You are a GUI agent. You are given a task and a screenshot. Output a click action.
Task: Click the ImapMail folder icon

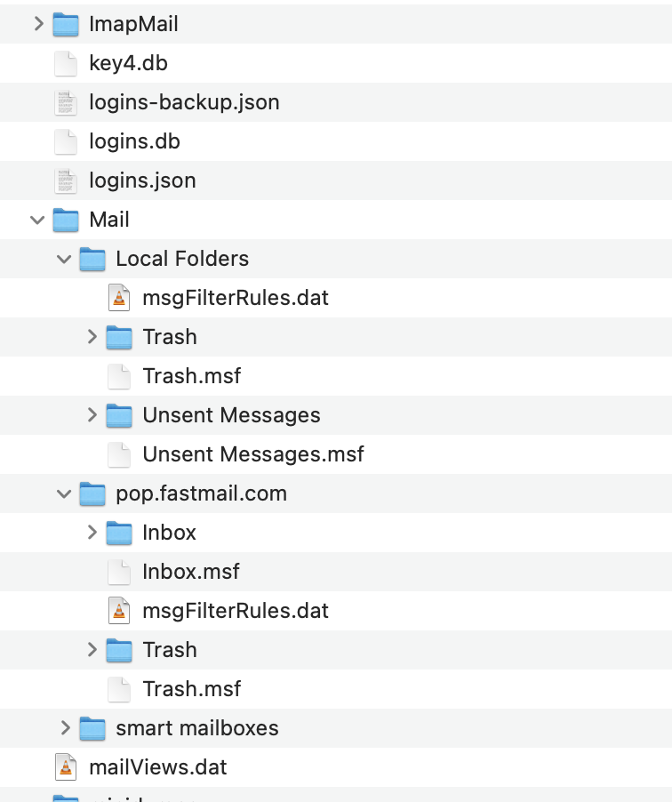point(66,24)
